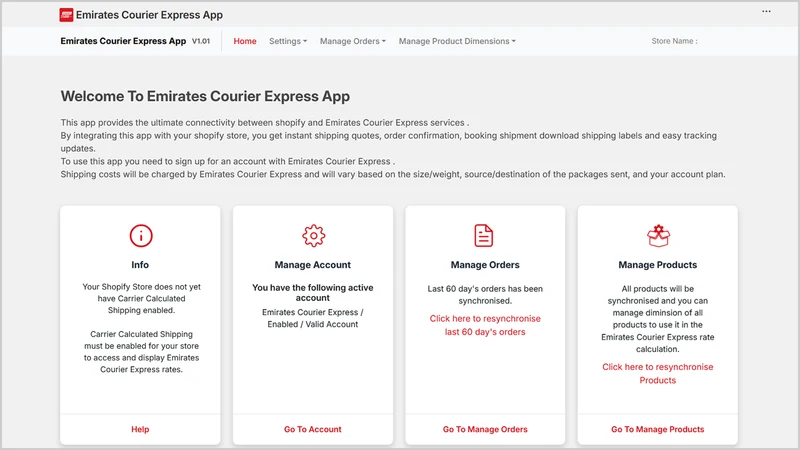The width and height of the screenshot is (800, 450).
Task: Click the Manage Account gear icon
Action: (313, 236)
